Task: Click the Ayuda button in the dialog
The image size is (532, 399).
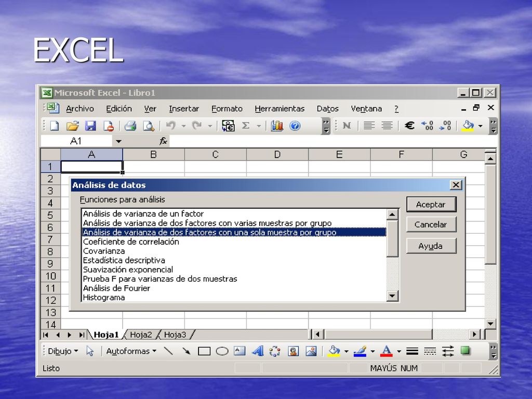Action: (431, 246)
